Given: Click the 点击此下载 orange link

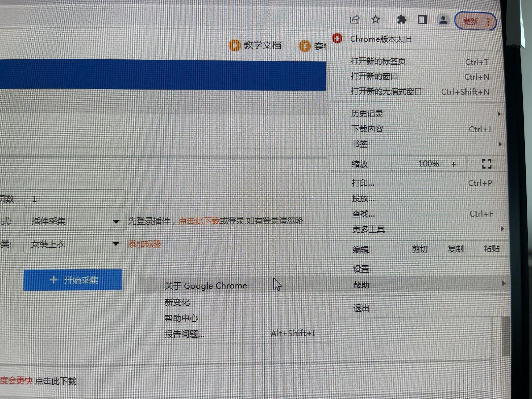Looking at the screenshot, I should pos(199,221).
